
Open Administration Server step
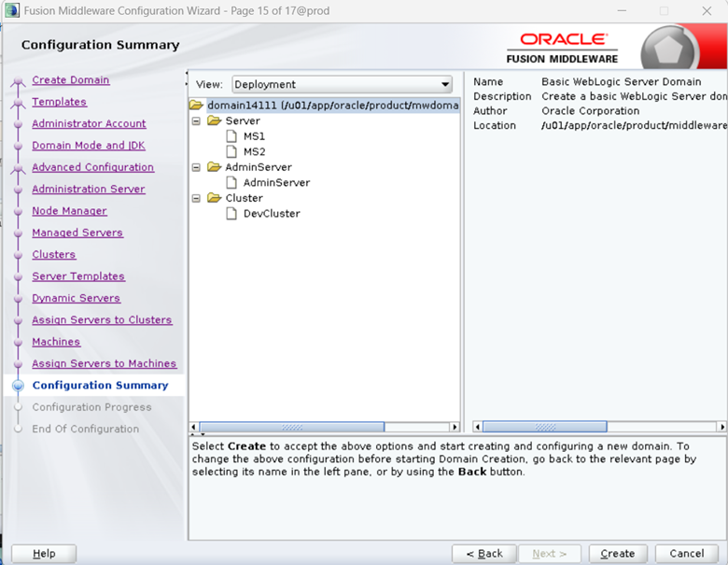tap(89, 189)
